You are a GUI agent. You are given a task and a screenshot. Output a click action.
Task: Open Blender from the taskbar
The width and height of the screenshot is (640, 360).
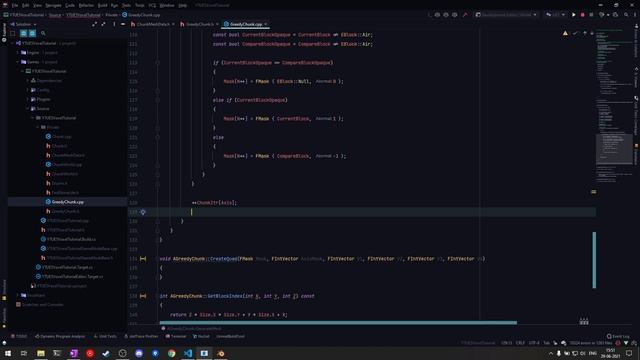click(220, 353)
